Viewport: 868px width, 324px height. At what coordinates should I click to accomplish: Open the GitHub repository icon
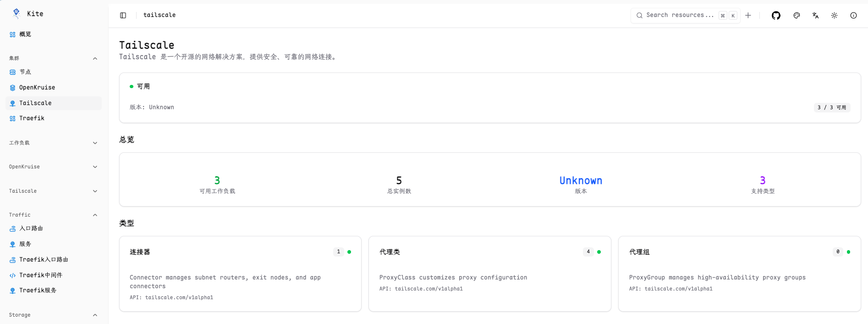[x=776, y=16]
